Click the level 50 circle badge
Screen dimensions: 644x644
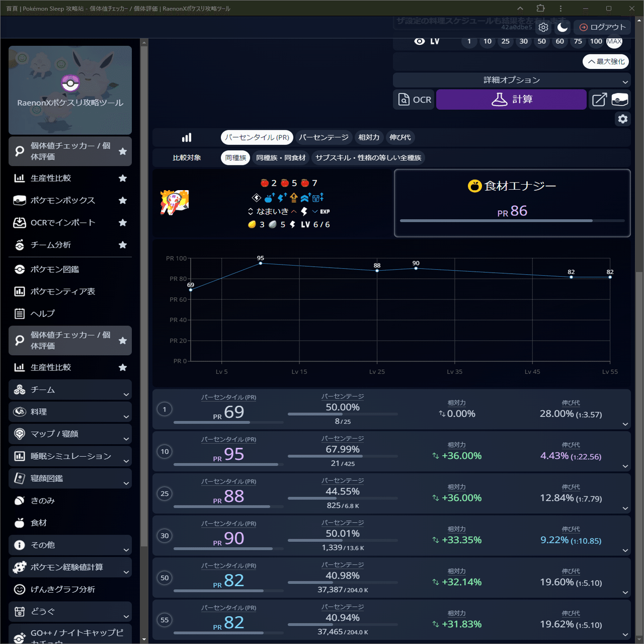(x=165, y=578)
